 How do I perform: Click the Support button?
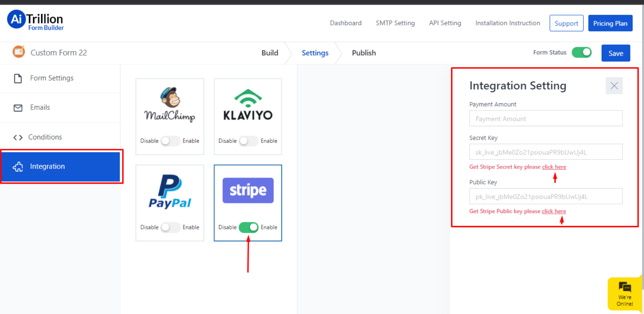click(566, 23)
